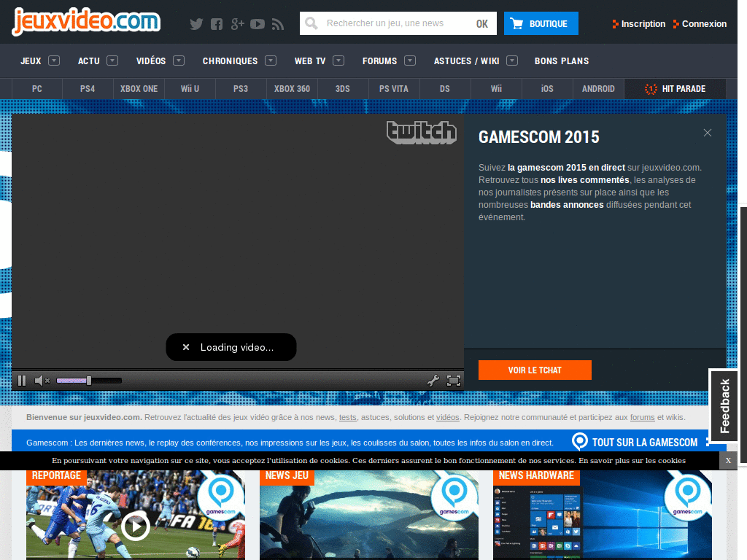Open the HIT PARADE tab
Viewport: 747px width, 560px height.
675,88
